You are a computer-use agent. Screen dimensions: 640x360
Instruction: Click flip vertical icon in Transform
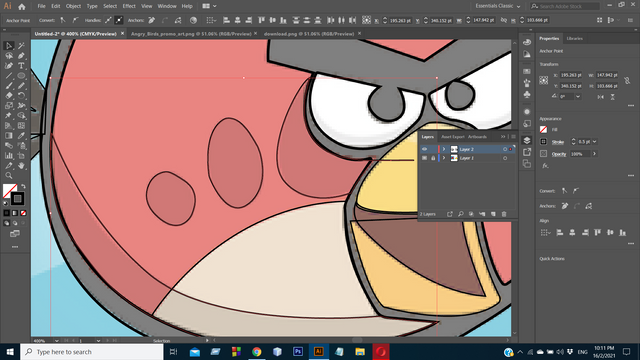pos(612,97)
